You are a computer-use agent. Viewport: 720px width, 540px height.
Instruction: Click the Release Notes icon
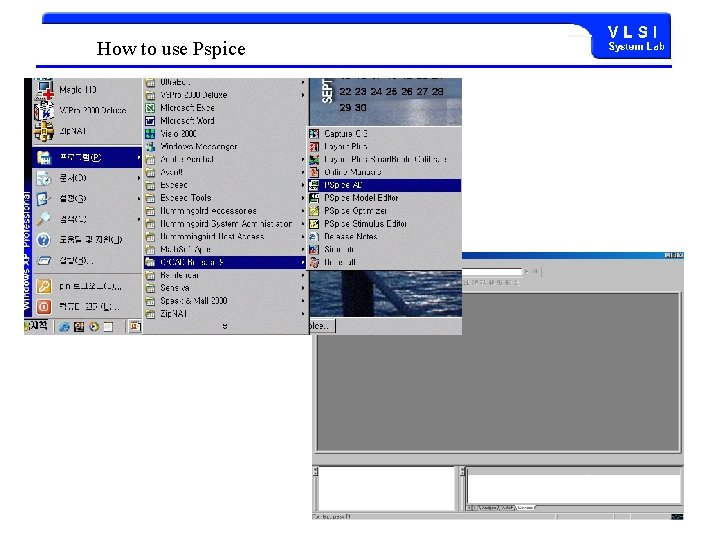pyautogui.click(x=314, y=236)
